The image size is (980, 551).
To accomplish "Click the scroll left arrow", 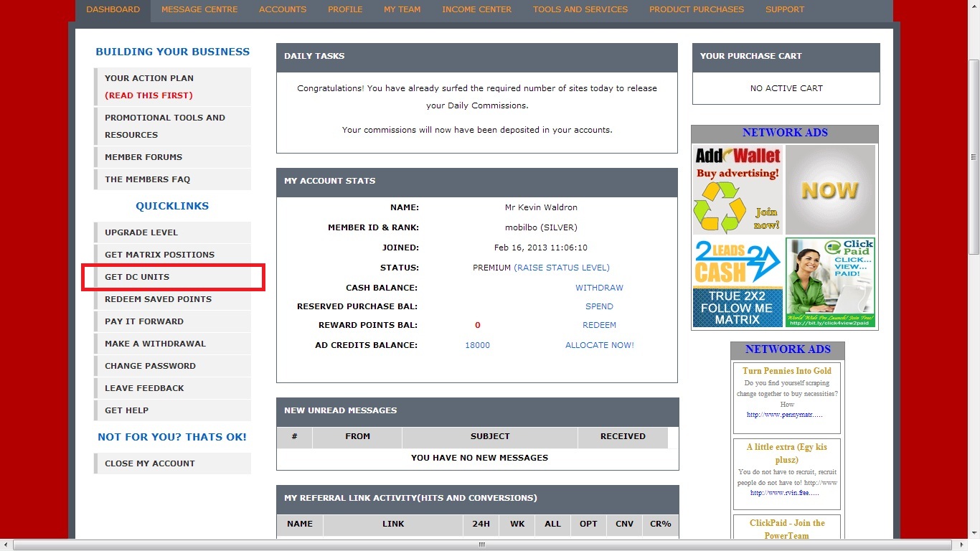I will coord(6,545).
